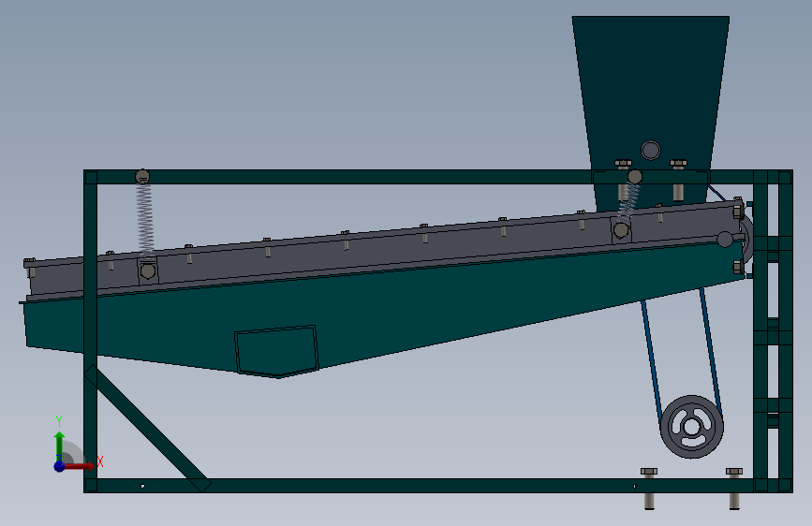Screen dimensions: 812x526
Task: Select the diagonal corner brace of frame
Action: [x=148, y=429]
